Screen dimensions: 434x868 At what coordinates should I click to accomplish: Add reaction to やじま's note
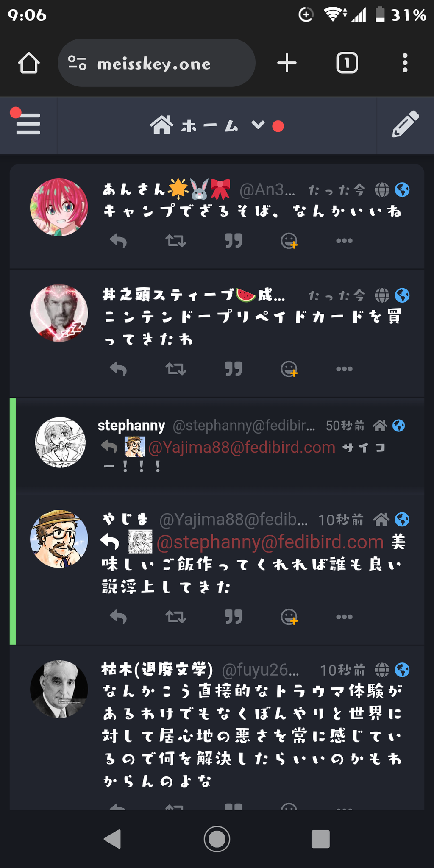pyautogui.click(x=289, y=617)
